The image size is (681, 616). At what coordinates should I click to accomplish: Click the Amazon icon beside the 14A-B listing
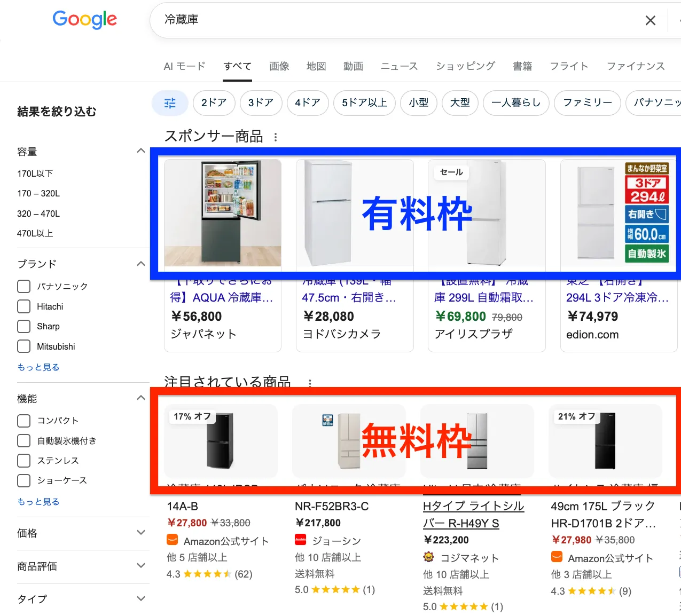(172, 540)
